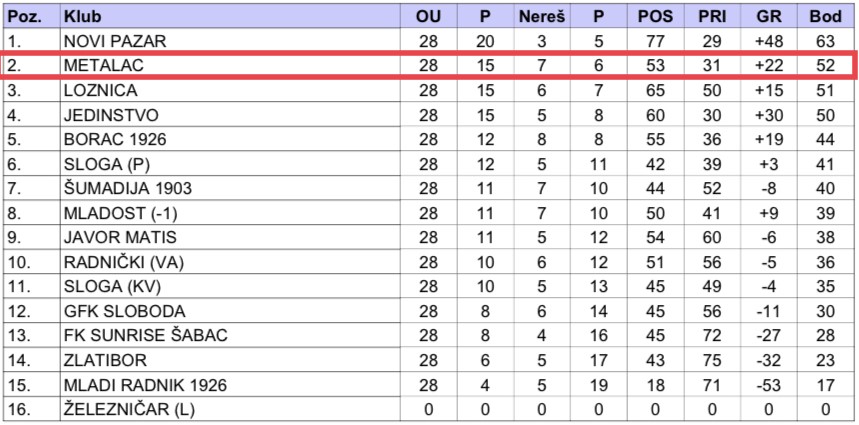Select the PRI column header

[x=712, y=17]
